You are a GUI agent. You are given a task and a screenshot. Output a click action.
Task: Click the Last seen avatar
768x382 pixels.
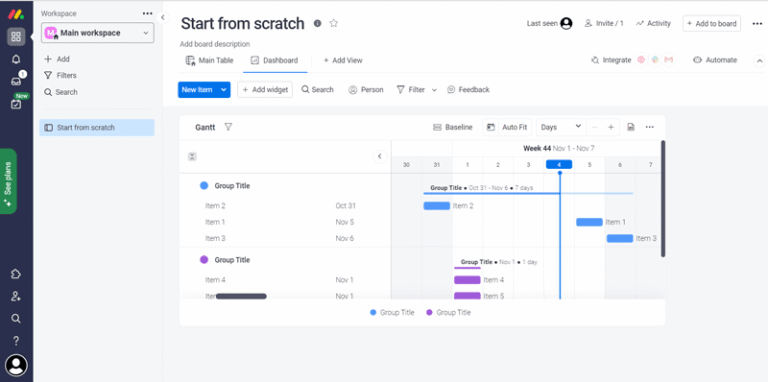[566, 23]
